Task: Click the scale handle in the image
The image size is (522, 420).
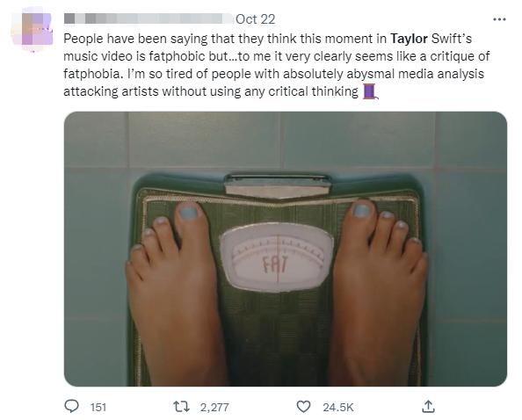Action: 278,185
